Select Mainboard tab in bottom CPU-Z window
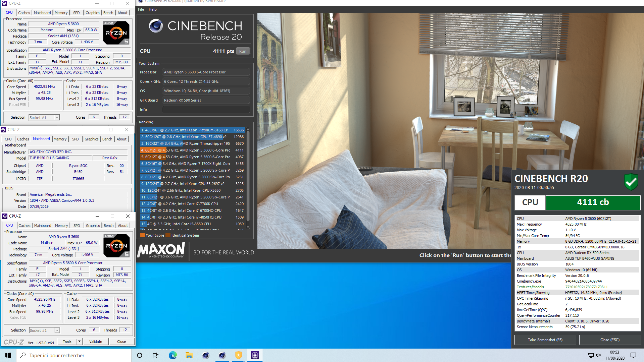Screen dimensions: 644x362 pos(43,226)
